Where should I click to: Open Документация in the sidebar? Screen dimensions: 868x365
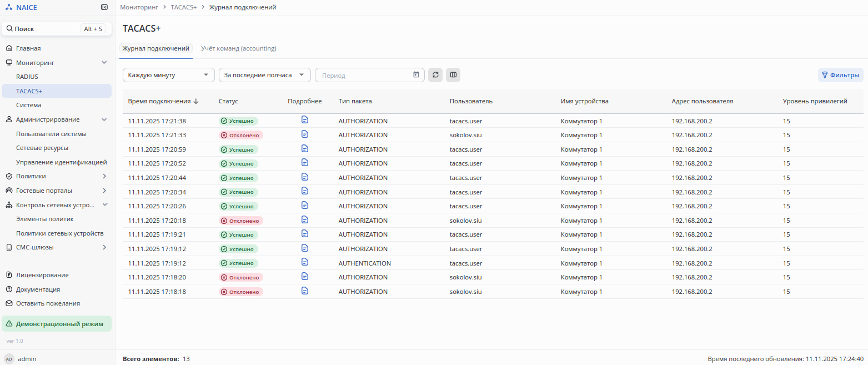tap(38, 289)
